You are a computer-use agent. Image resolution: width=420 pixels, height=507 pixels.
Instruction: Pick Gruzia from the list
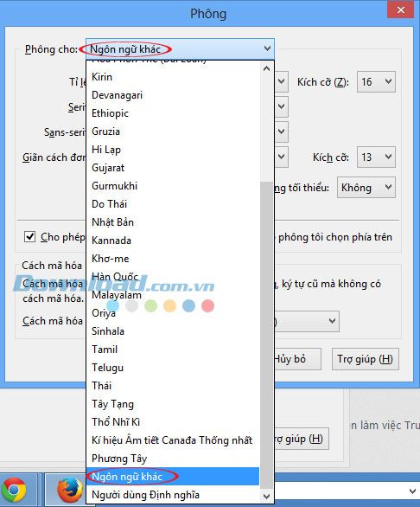point(173,132)
